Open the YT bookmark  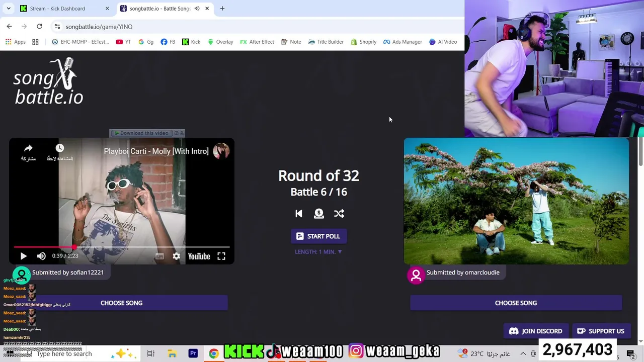coord(123,42)
